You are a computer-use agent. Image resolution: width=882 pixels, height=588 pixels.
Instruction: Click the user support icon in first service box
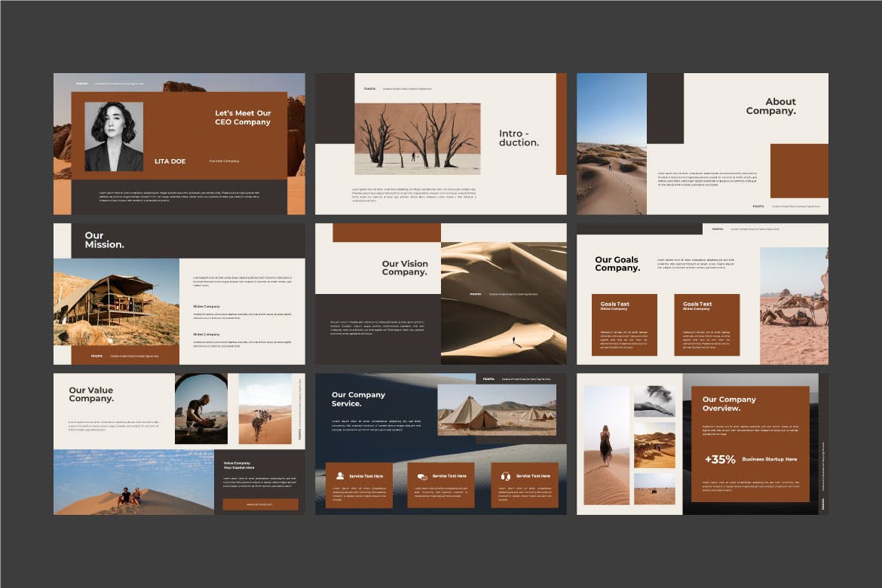tap(340, 476)
